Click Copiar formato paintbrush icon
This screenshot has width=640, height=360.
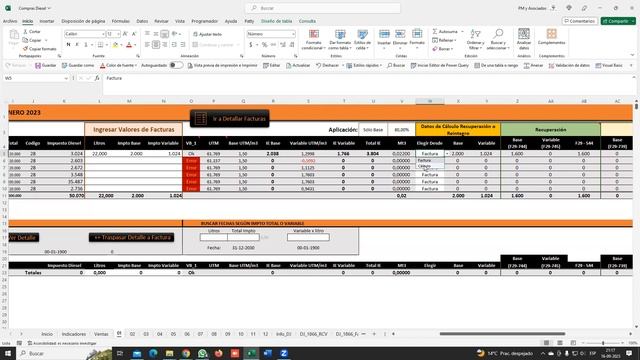[25, 49]
